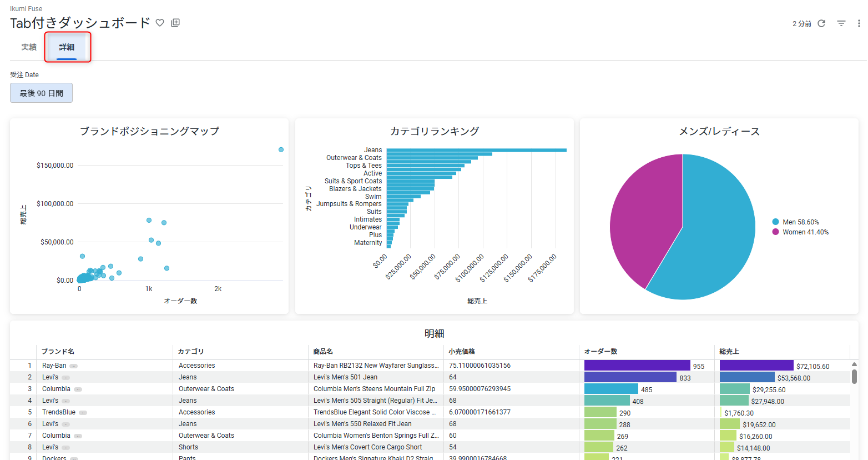Select the 詳細 tab
The height and width of the screenshot is (460, 868).
point(67,47)
